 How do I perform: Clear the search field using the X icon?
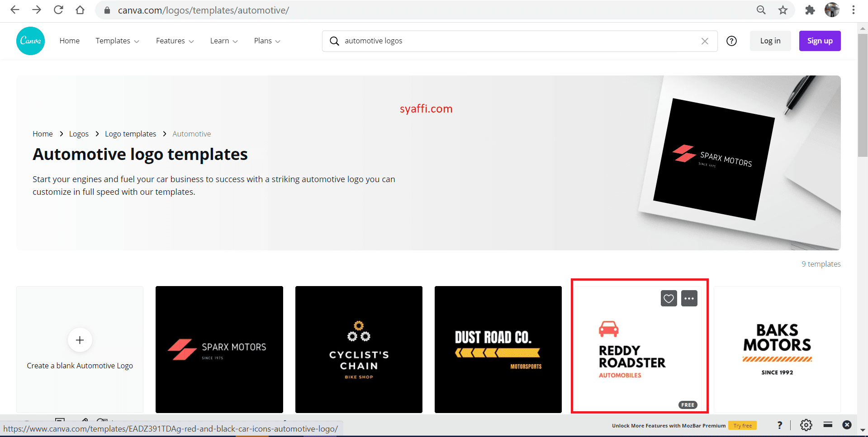pyautogui.click(x=704, y=41)
